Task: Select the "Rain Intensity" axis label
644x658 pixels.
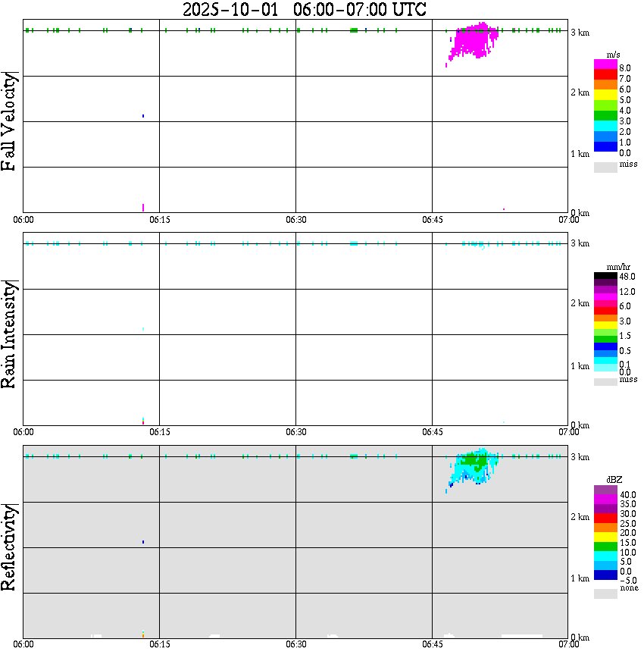Action: coord(9,334)
